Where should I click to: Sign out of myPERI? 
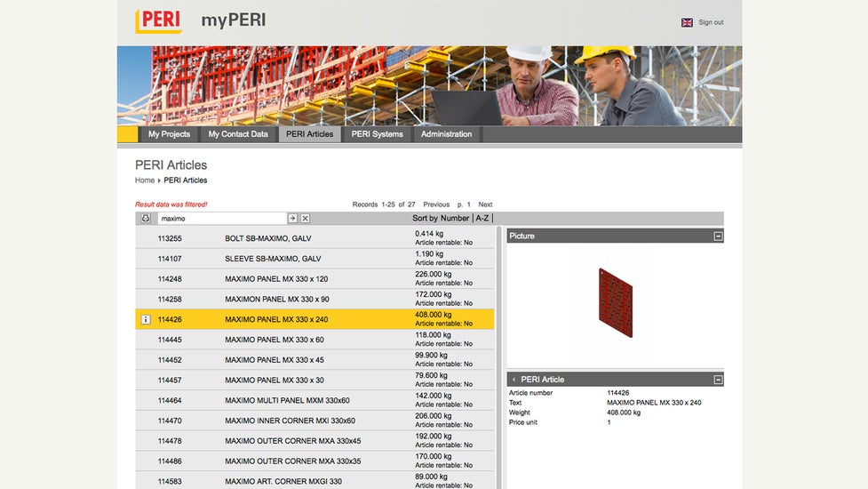(x=711, y=22)
